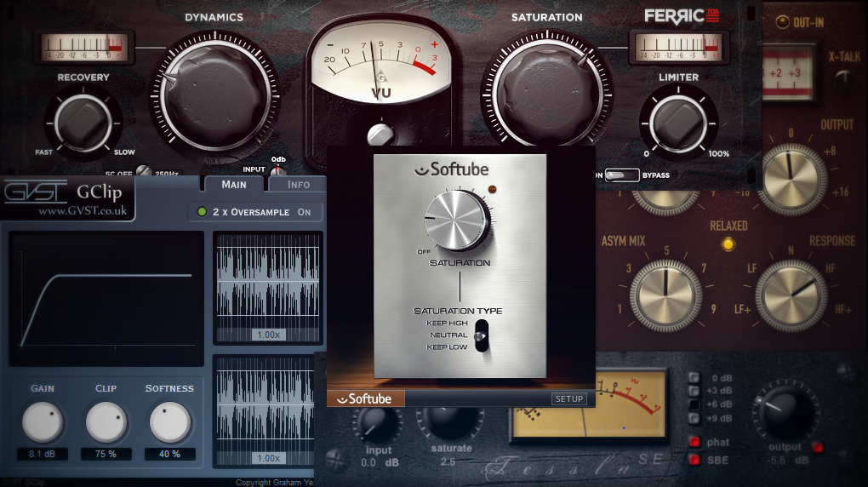Screen dimensions: 868x487
Task: Click the Softube logo on the silver faceplate
Action: click(x=452, y=169)
